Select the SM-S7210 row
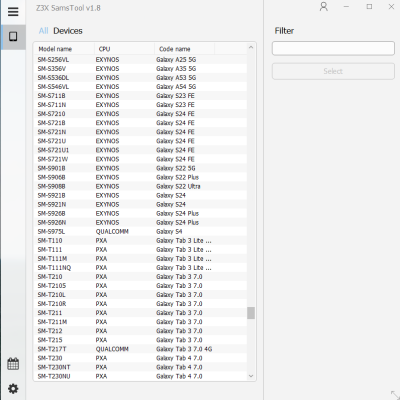This screenshot has height=400, width=400. (140, 114)
